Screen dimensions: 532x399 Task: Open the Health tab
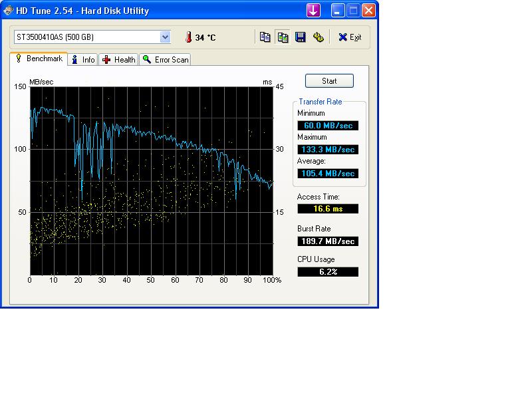point(119,60)
